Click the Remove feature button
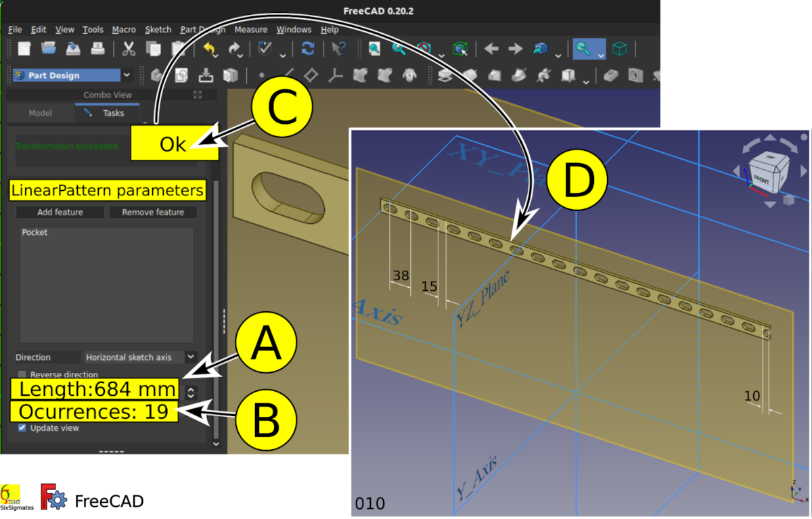 click(153, 212)
